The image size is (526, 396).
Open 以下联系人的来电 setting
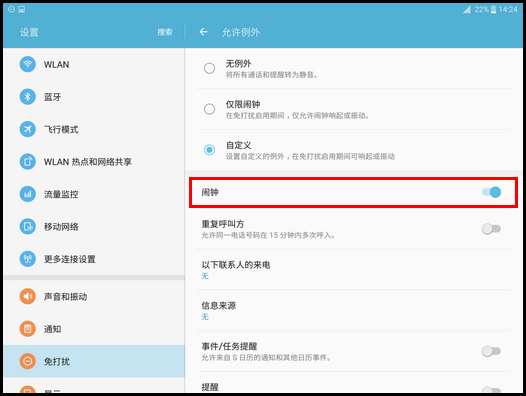(x=354, y=269)
